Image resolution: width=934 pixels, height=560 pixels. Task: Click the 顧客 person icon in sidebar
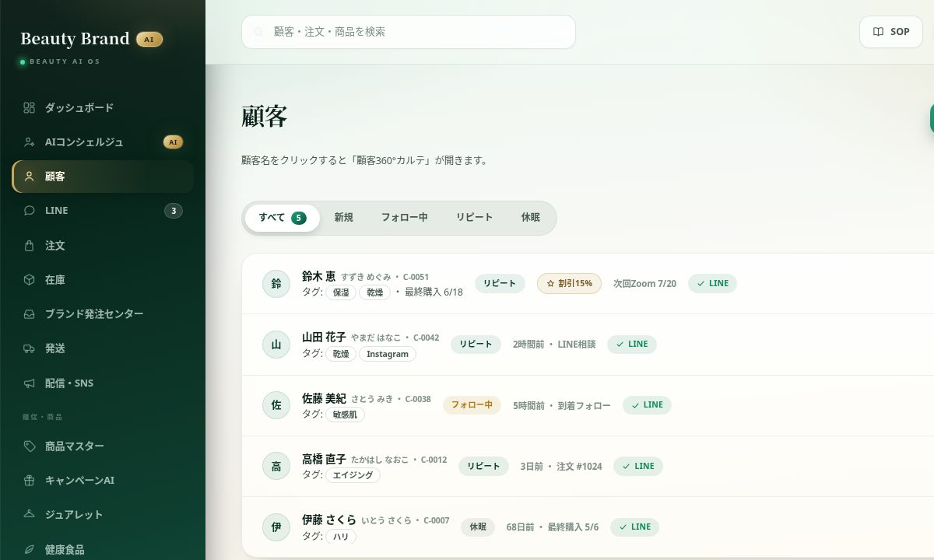pos(30,177)
